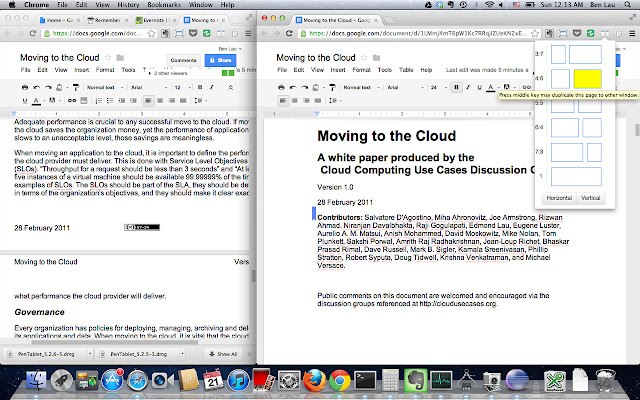Screen dimensions: 640x400
Task: Print from the right window's toolbar
Action: tap(281, 87)
